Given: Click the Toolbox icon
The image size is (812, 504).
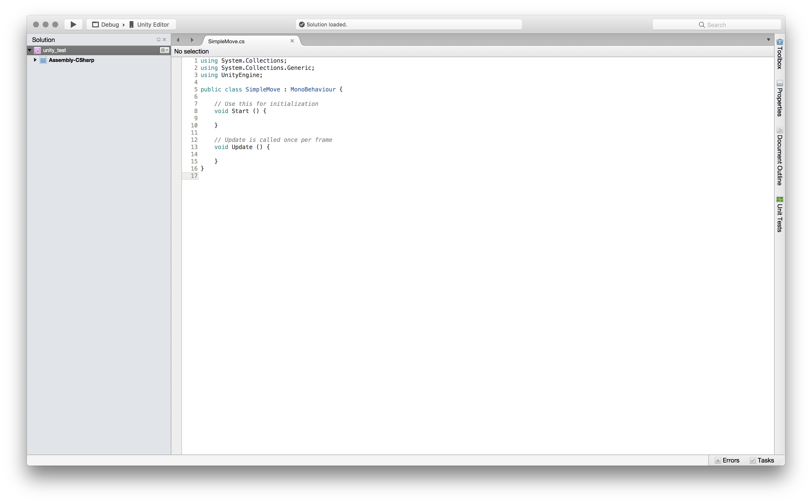Looking at the screenshot, I should (x=779, y=42).
